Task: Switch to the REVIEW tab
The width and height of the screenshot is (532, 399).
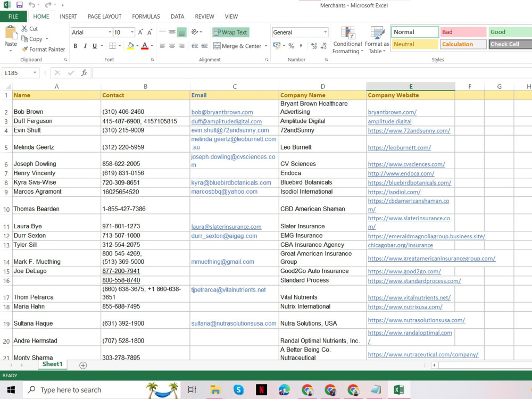Action: 204,16
